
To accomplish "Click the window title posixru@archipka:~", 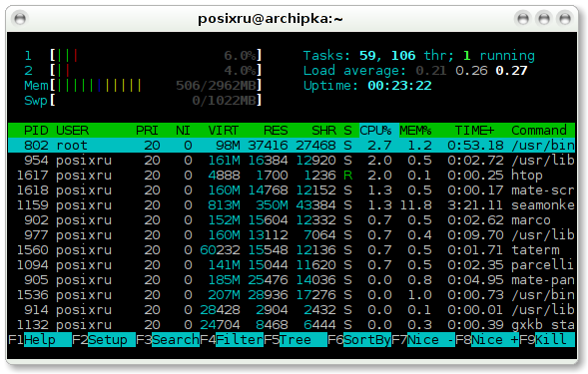I will tap(271, 18).
